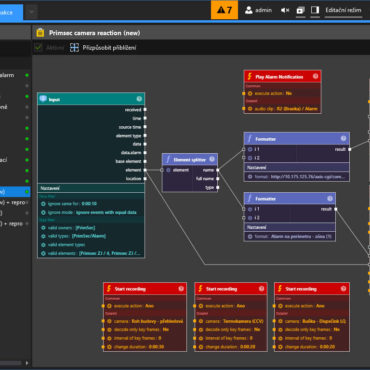Toggle the side panel layout icon
Image resolution: width=370 pixels, height=370 pixels.
pyautogui.click(x=315, y=10)
